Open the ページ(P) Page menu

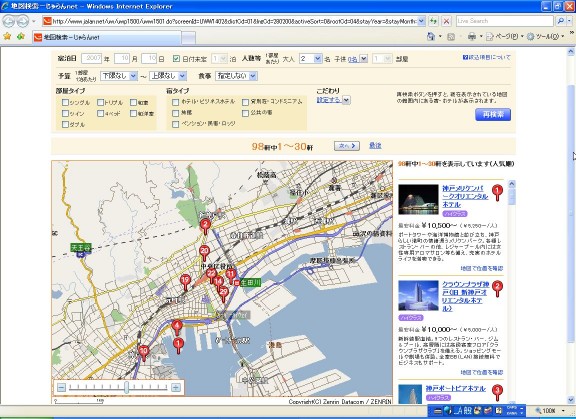point(504,36)
